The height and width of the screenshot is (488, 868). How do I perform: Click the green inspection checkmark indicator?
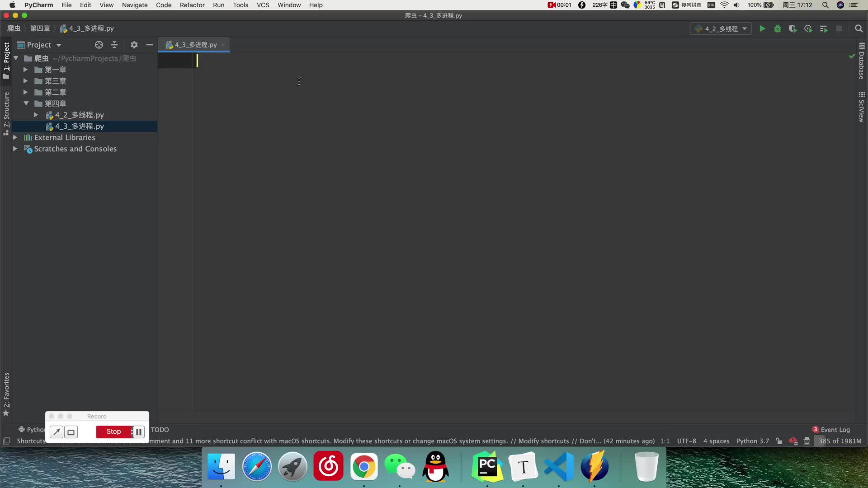coord(852,56)
